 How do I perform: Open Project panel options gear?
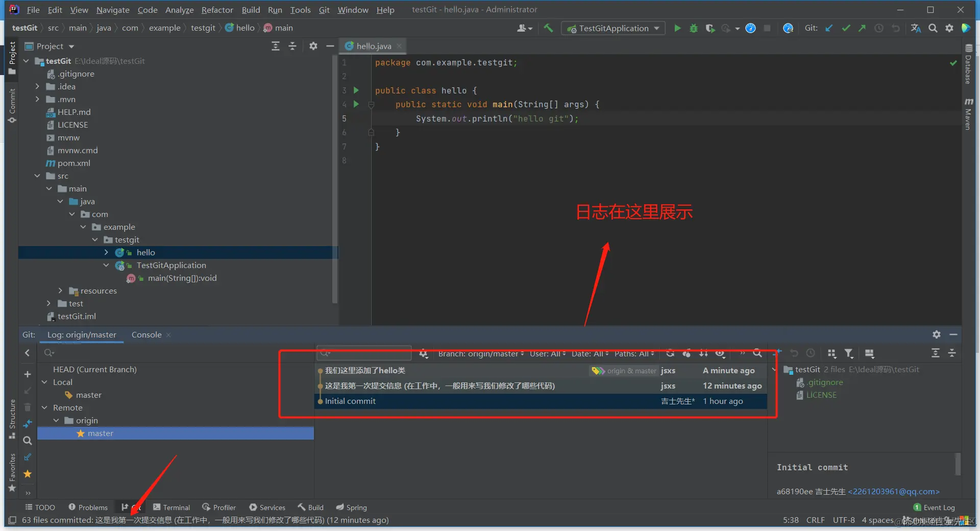(x=313, y=46)
